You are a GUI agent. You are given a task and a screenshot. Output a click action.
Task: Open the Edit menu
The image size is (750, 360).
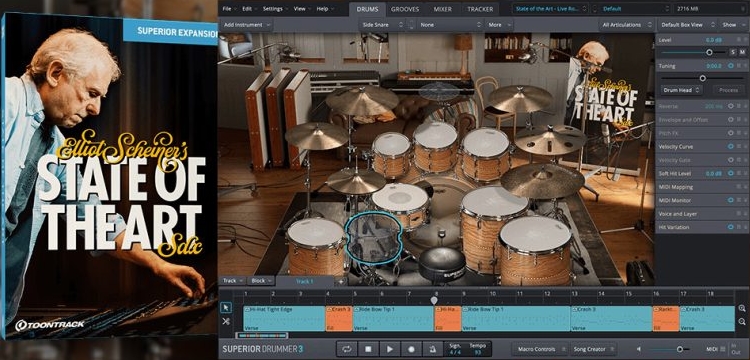tap(249, 9)
